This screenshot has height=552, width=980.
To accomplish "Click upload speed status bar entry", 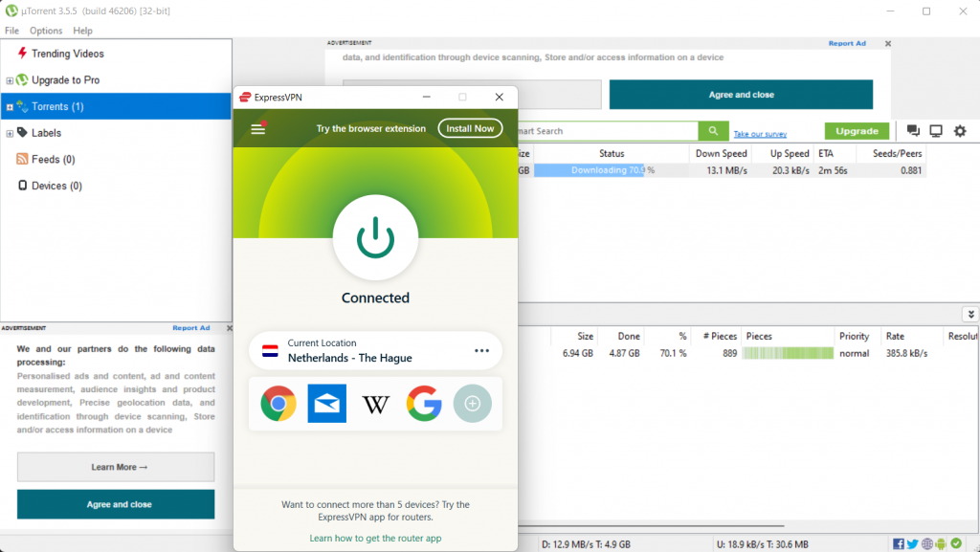I will coord(762,544).
